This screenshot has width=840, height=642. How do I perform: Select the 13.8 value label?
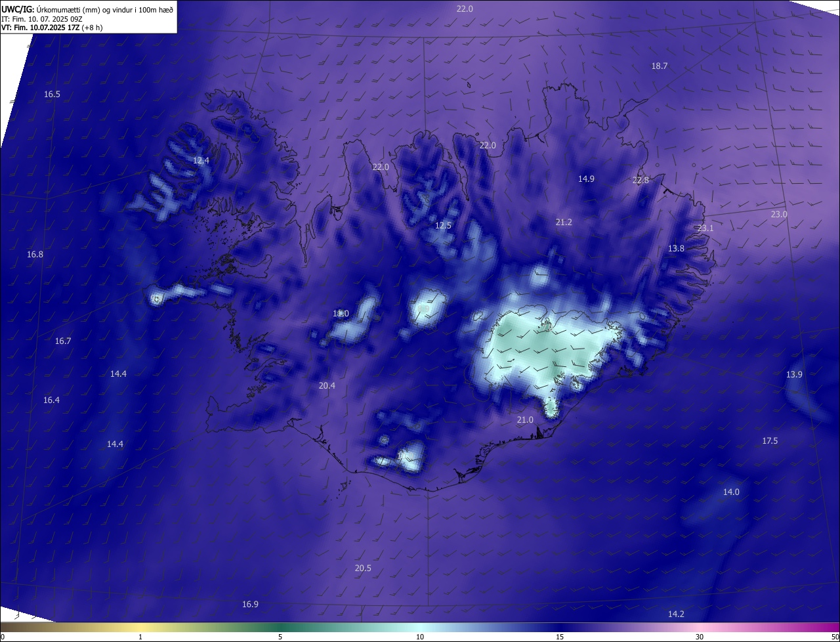tap(676, 248)
